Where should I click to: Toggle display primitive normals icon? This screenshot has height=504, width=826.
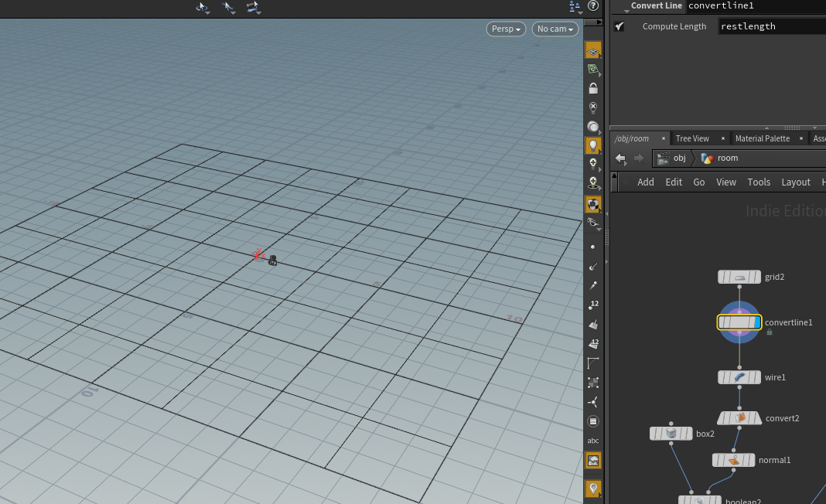pos(593,324)
